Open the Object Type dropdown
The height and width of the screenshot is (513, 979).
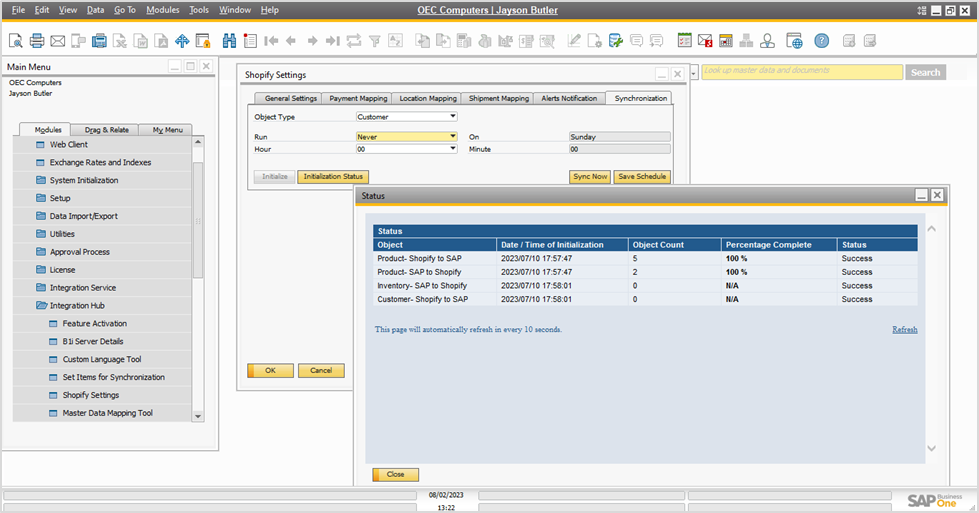tap(452, 117)
